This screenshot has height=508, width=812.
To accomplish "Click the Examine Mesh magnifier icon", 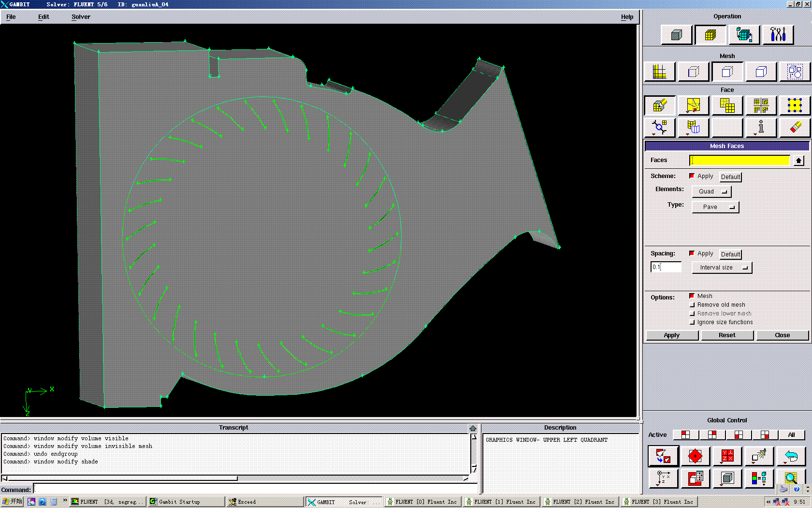I will click(791, 478).
